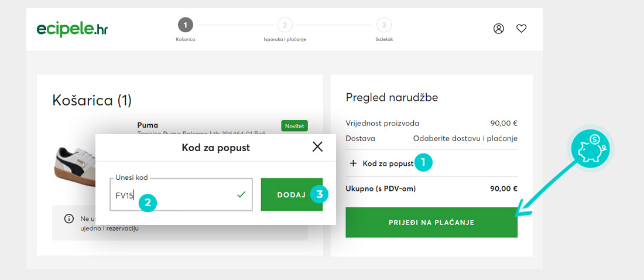644x280 pixels.
Task: Click the Puma brand name link
Action: [x=148, y=125]
